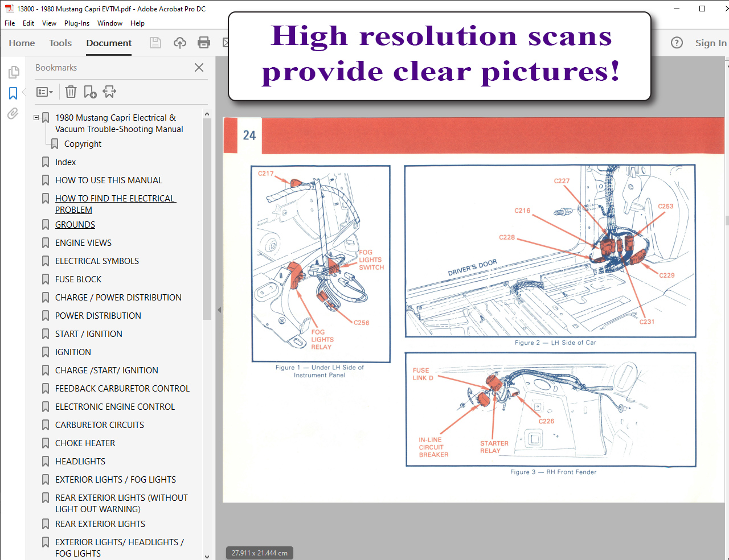Open the Attachments paperclip panel icon
The height and width of the screenshot is (560, 729).
[x=13, y=114]
